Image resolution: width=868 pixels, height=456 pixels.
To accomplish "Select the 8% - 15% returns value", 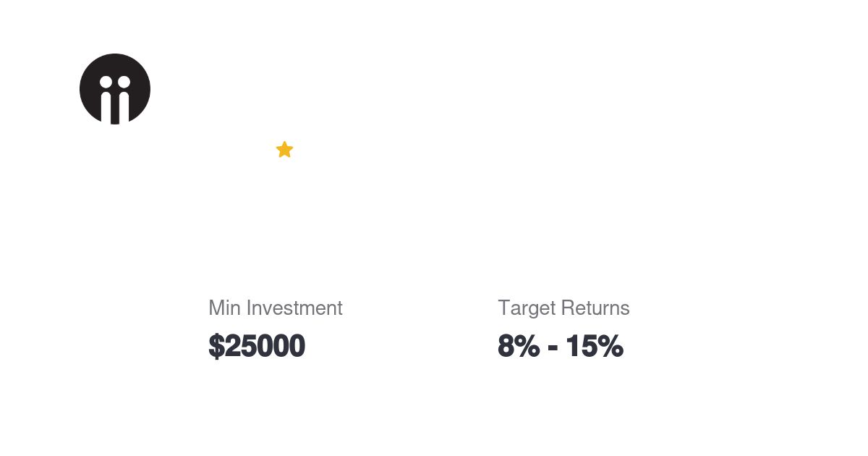I will coord(560,346).
